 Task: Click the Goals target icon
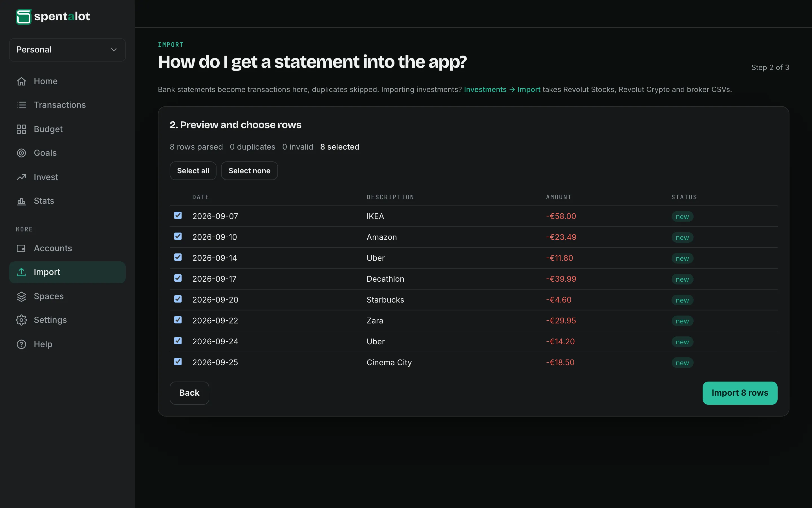click(21, 153)
